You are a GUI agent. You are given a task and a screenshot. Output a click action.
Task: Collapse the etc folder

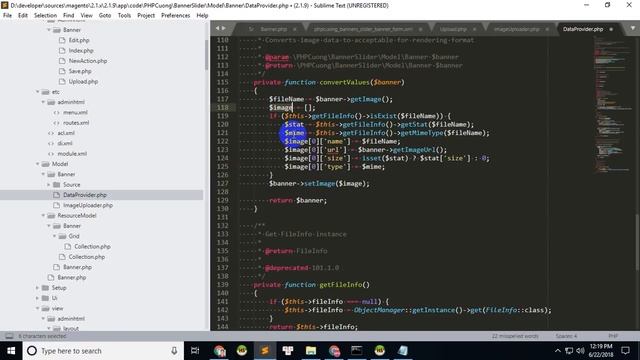tap(38, 92)
